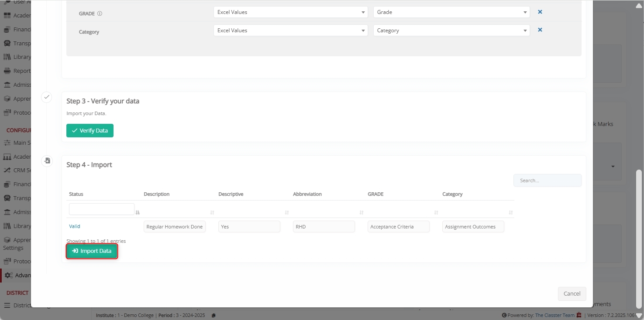Remove the GRADE mapping row with X

(540, 12)
